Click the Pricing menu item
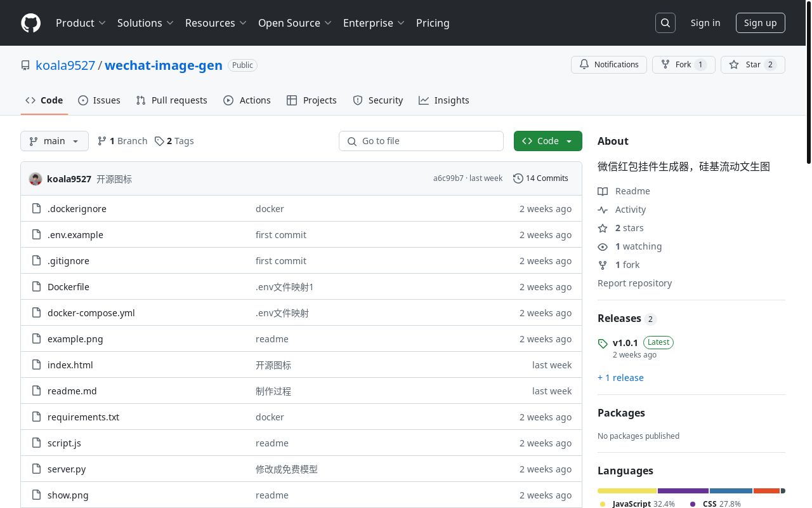The height and width of the screenshot is (508, 812). coord(433,23)
